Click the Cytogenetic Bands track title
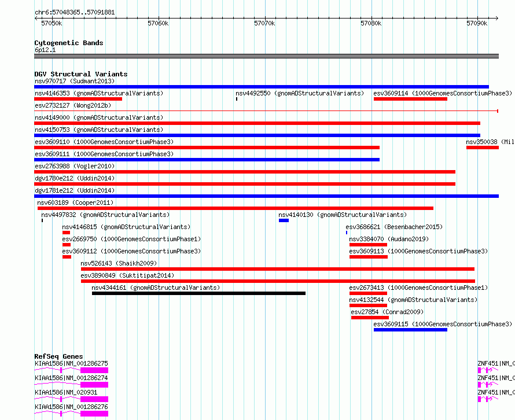Image resolution: width=515 pixels, height=420 pixels. [69, 43]
